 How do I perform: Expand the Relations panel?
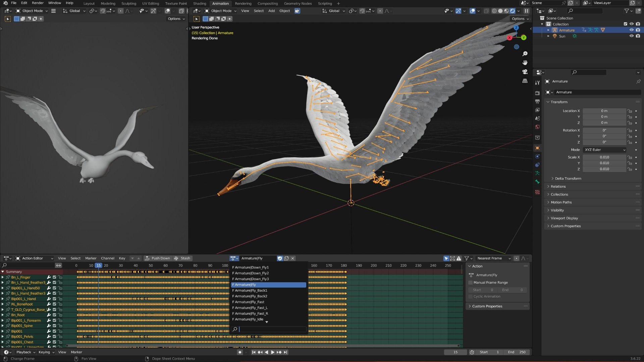point(592,187)
